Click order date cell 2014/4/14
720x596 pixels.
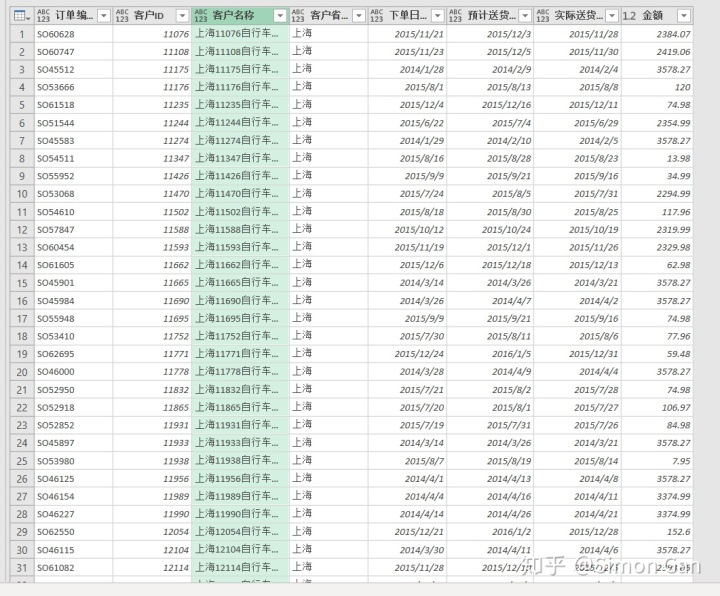407,514
